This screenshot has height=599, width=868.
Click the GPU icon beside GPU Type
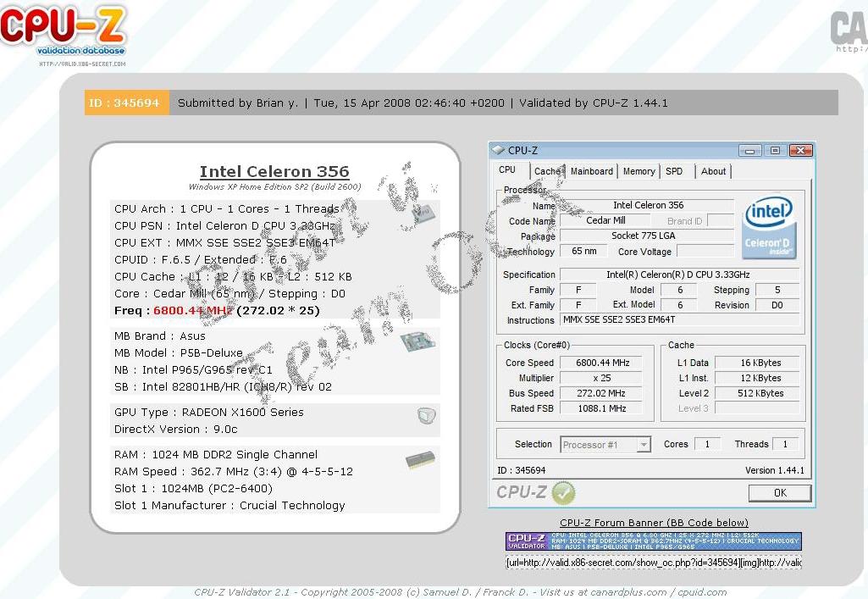[x=426, y=415]
